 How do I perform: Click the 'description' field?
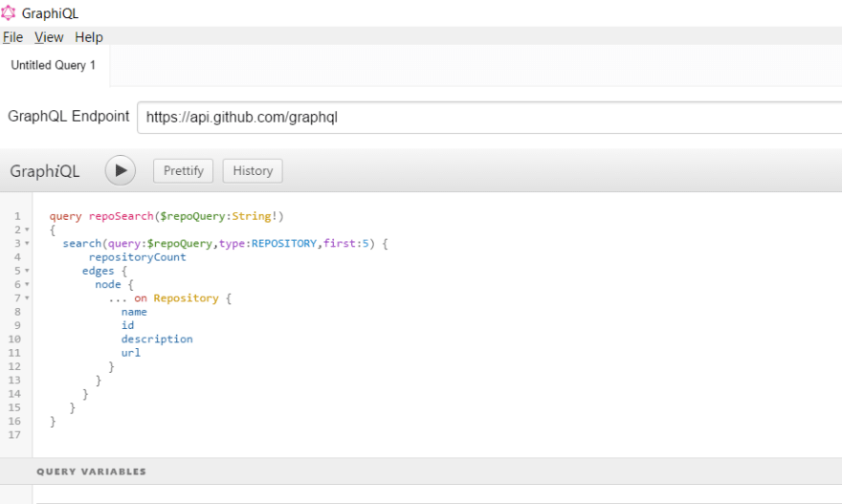(157, 340)
